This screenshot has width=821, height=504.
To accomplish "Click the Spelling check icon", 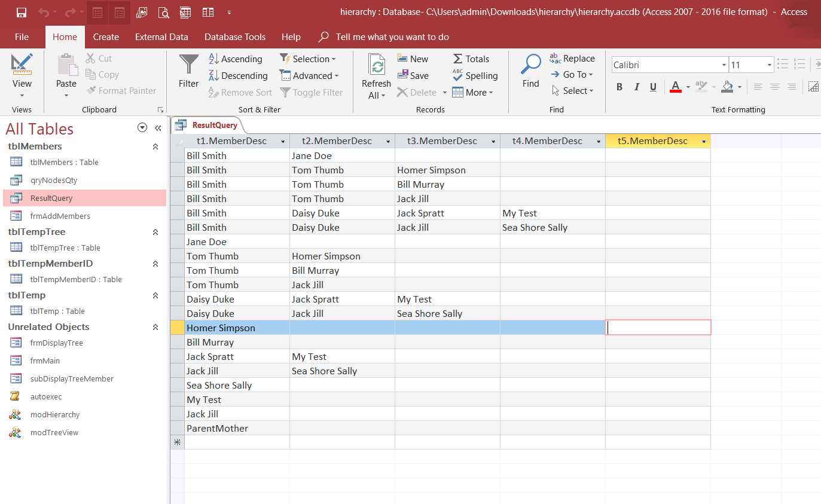I will pos(475,75).
